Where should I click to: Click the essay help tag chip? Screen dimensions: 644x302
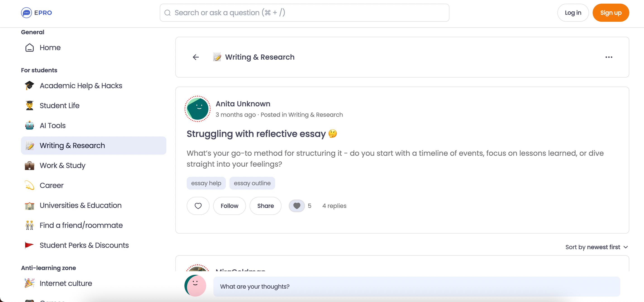(206, 183)
